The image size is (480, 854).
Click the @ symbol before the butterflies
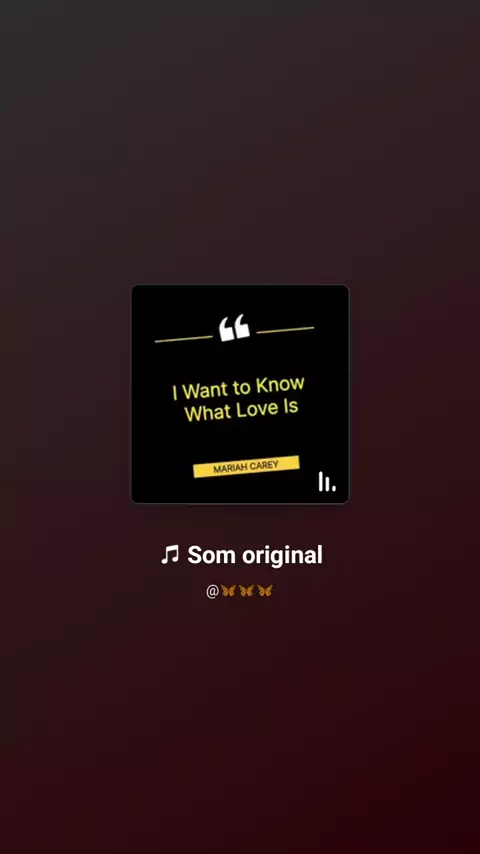pyautogui.click(x=212, y=591)
